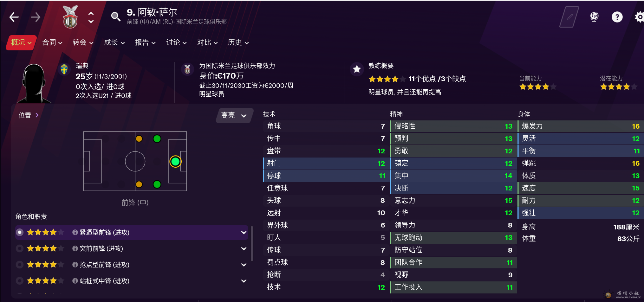
Task: Click the Sweden flag icon
Action: pos(64,69)
